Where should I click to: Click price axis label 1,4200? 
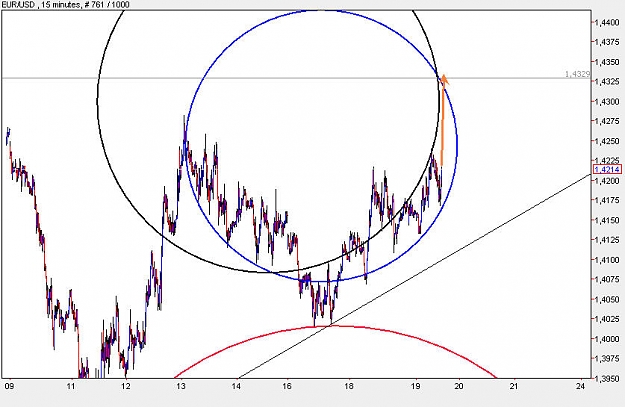(x=607, y=181)
